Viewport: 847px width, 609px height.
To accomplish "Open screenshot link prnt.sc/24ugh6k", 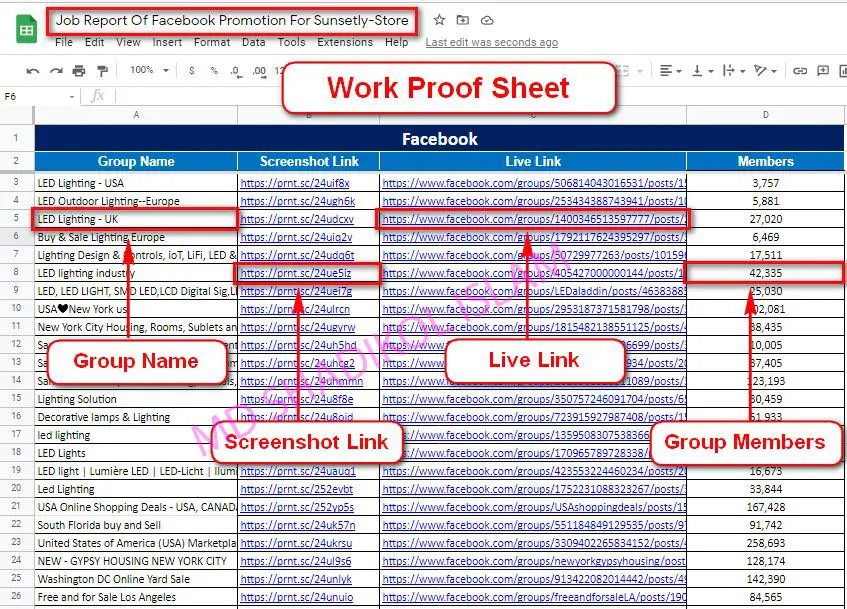I will click(x=298, y=201).
